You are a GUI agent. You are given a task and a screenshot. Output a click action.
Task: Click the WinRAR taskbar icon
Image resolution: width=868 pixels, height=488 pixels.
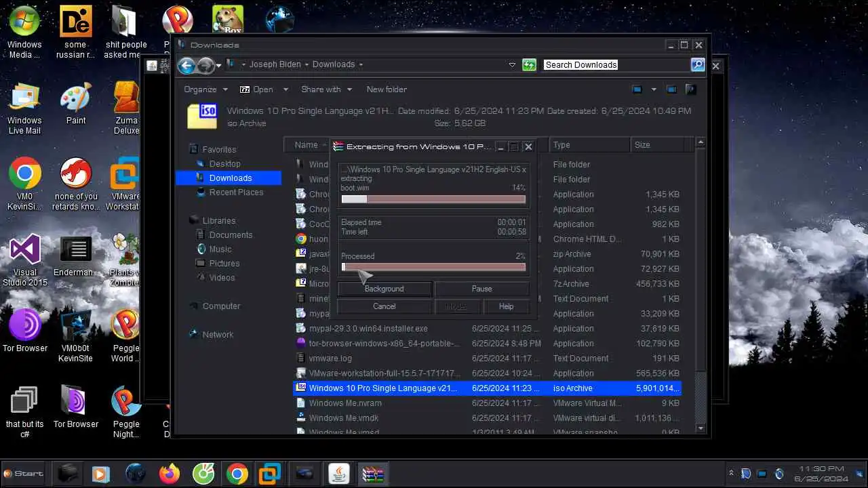(x=372, y=473)
